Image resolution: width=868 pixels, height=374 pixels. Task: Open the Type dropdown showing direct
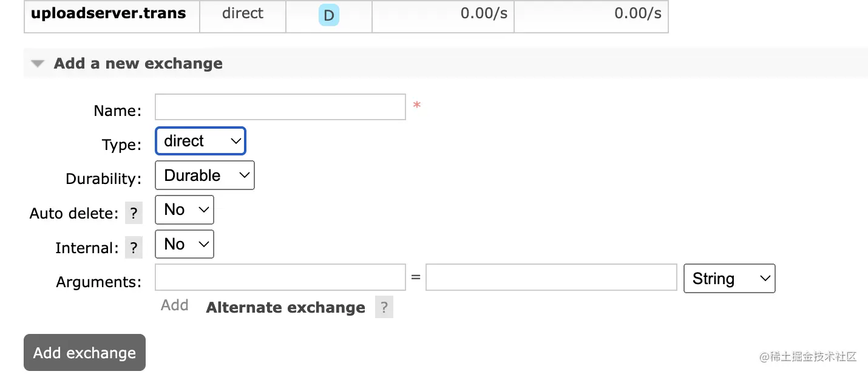point(200,141)
